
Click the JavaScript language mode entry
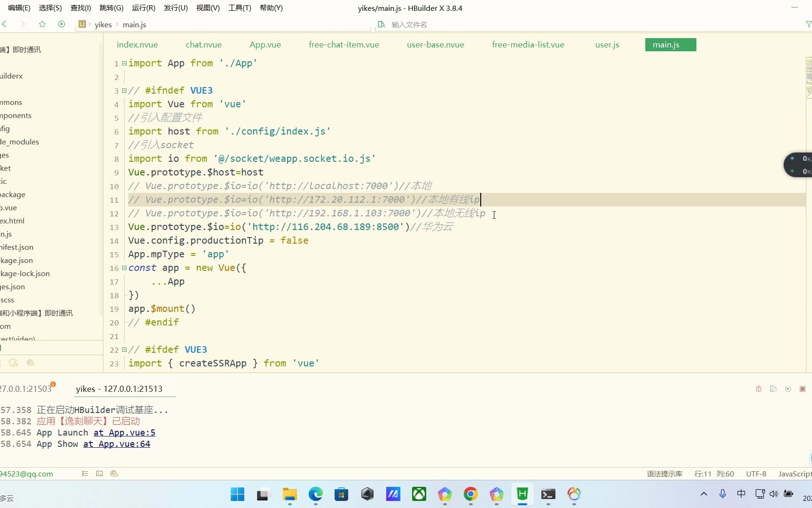tap(795, 474)
